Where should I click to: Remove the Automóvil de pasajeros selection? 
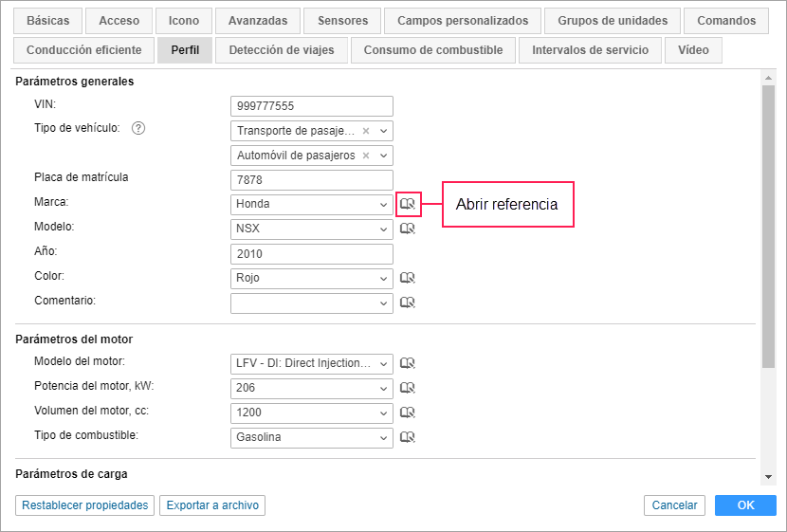pos(366,156)
